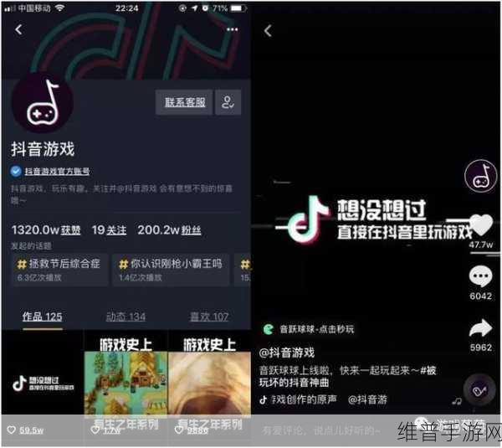
Task: Tap the creator avatar on video screen
Action: tap(480, 176)
